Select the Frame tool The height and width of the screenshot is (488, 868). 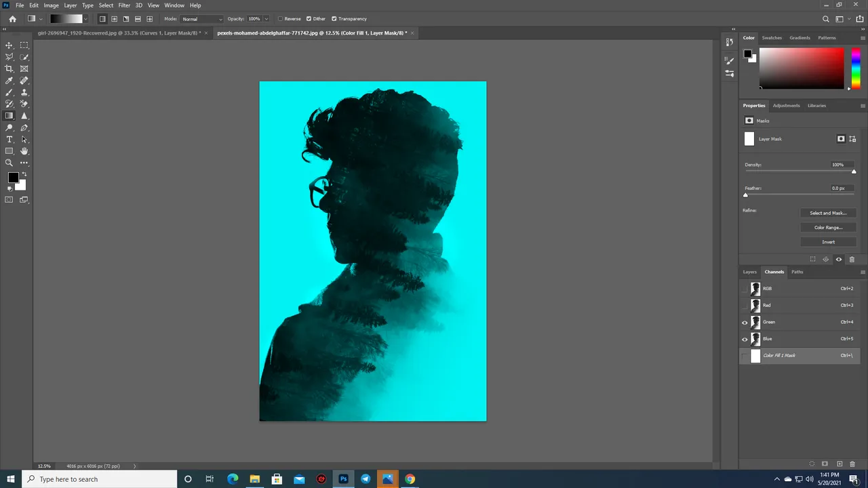pyautogui.click(x=24, y=68)
